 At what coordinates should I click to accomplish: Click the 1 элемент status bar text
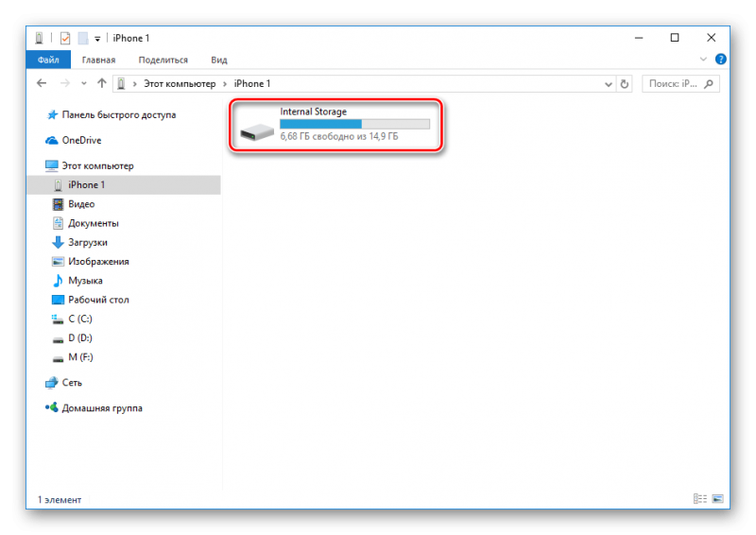(x=60, y=500)
